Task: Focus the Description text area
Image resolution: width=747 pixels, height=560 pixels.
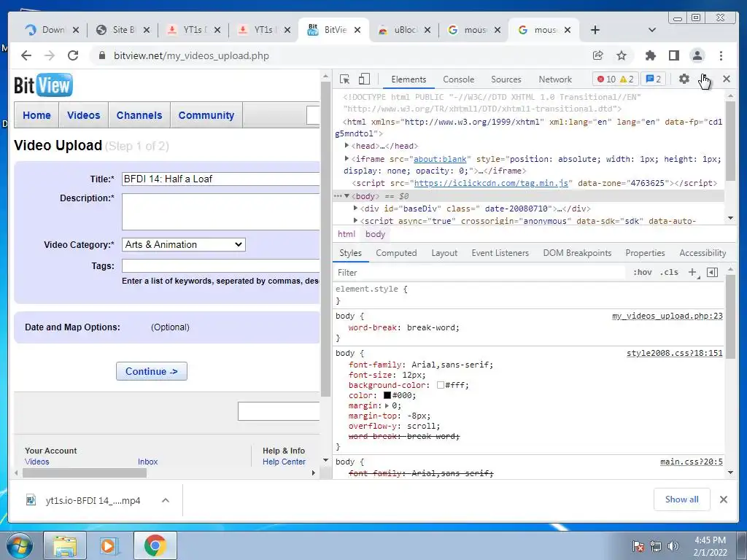Action: tap(220, 212)
